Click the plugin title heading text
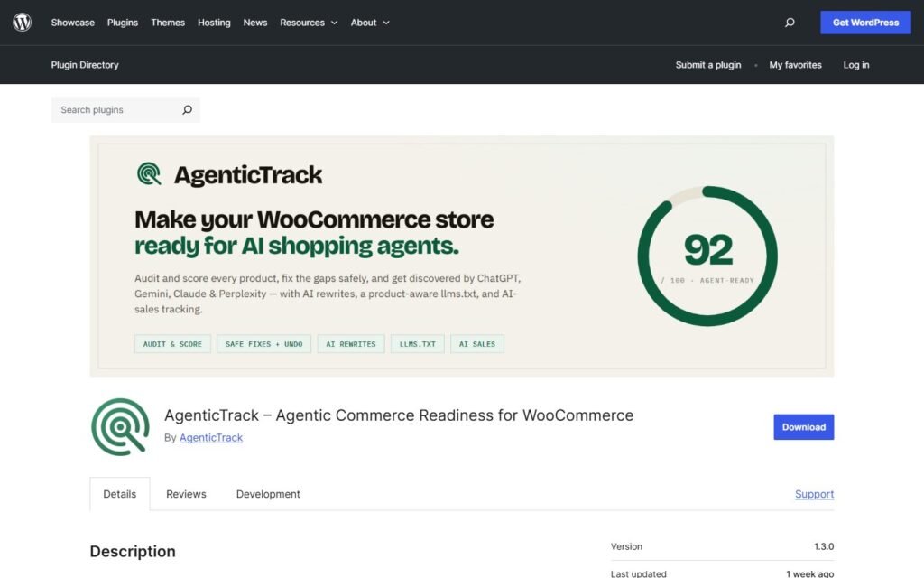Image resolution: width=924 pixels, height=578 pixels. coord(399,415)
